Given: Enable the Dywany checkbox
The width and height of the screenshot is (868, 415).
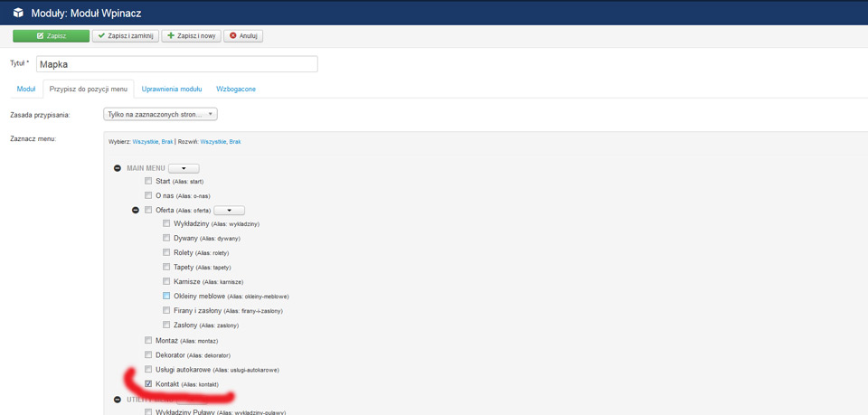Looking at the screenshot, I should pyautogui.click(x=166, y=238).
